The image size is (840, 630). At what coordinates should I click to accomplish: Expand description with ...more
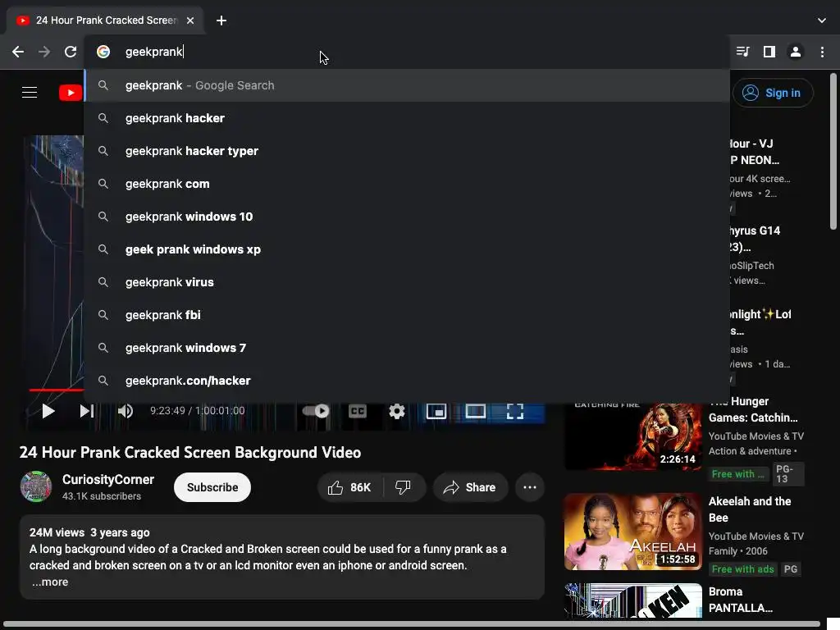pyautogui.click(x=50, y=582)
